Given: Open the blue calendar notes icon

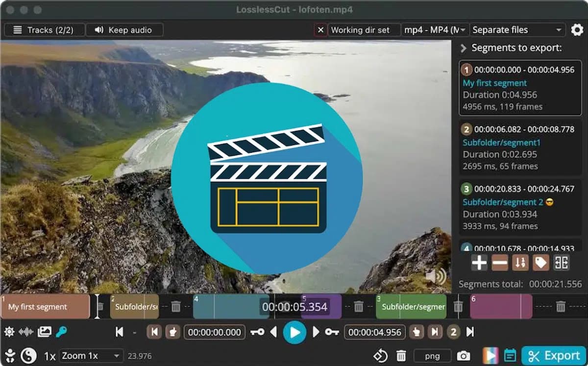Looking at the screenshot, I should (x=510, y=356).
